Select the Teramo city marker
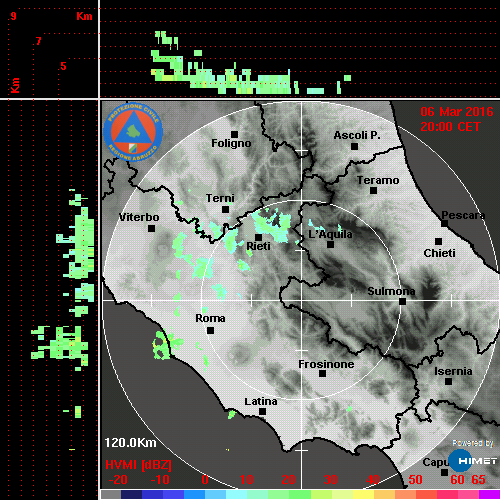 pyautogui.click(x=373, y=190)
